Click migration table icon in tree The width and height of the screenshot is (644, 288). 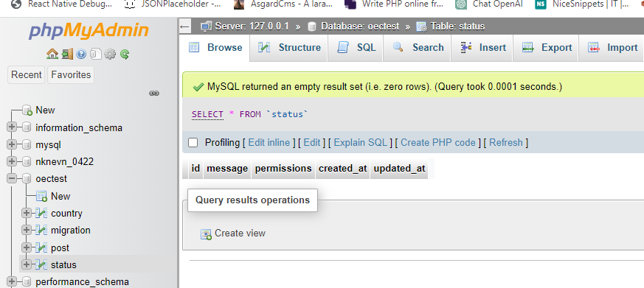[41, 231]
